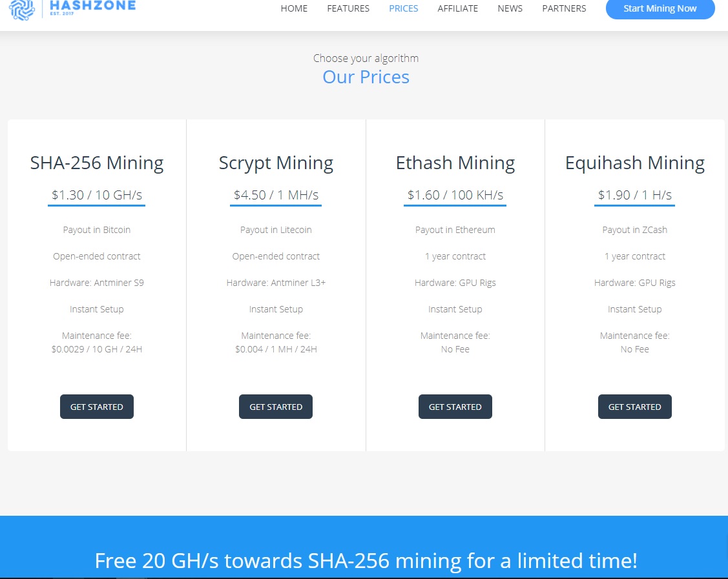Image resolution: width=728 pixels, height=579 pixels.
Task: Click the '$1.30 / 10 GH/s' price
Action: point(97,195)
